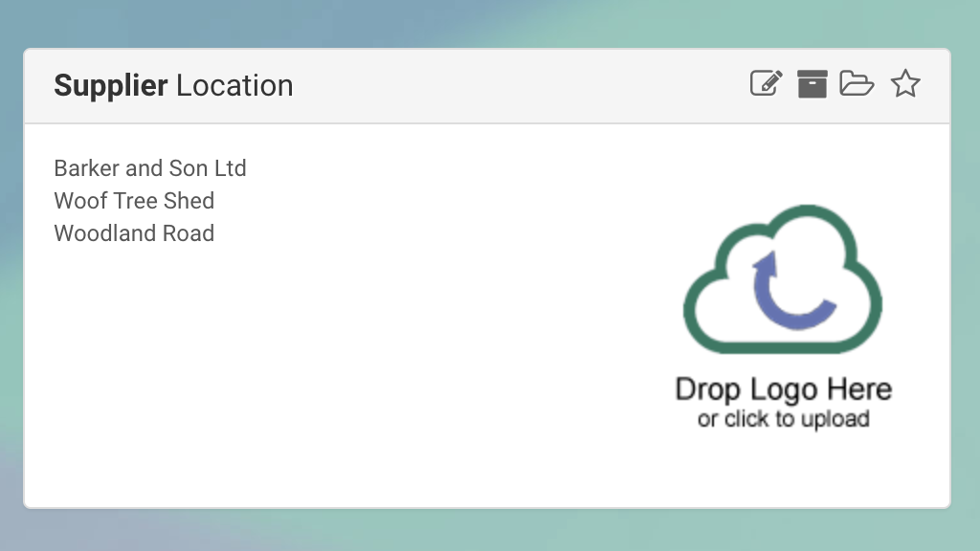Click the Barker and Son Ltd name
980x551 pixels.
pyautogui.click(x=150, y=168)
